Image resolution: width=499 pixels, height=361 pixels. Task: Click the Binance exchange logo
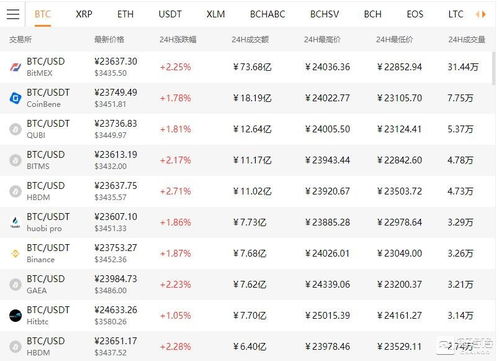pyautogui.click(x=15, y=254)
